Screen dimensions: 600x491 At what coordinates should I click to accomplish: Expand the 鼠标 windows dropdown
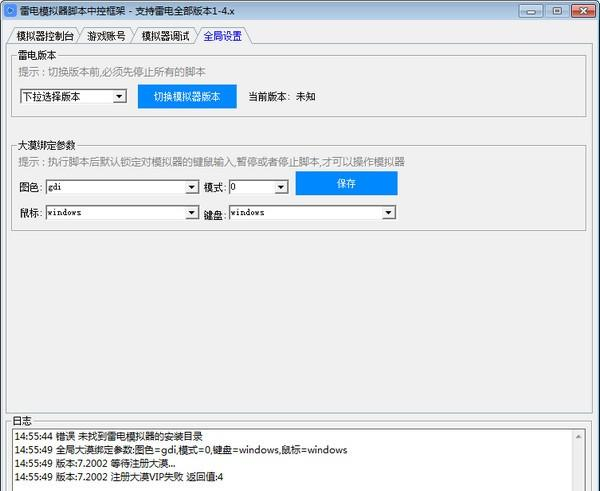122,212
